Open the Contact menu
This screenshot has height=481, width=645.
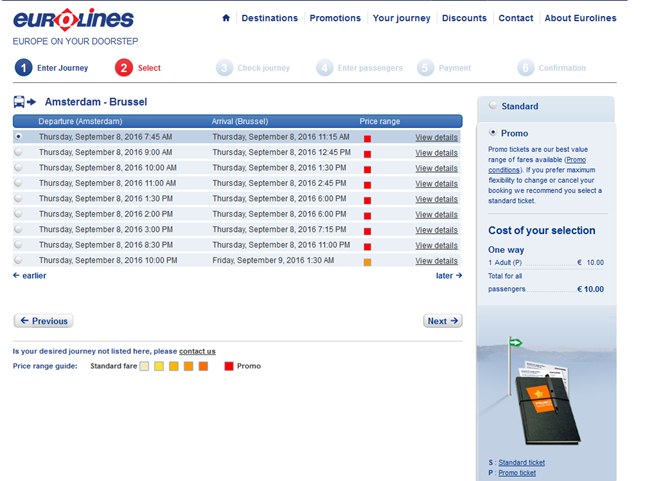515,18
